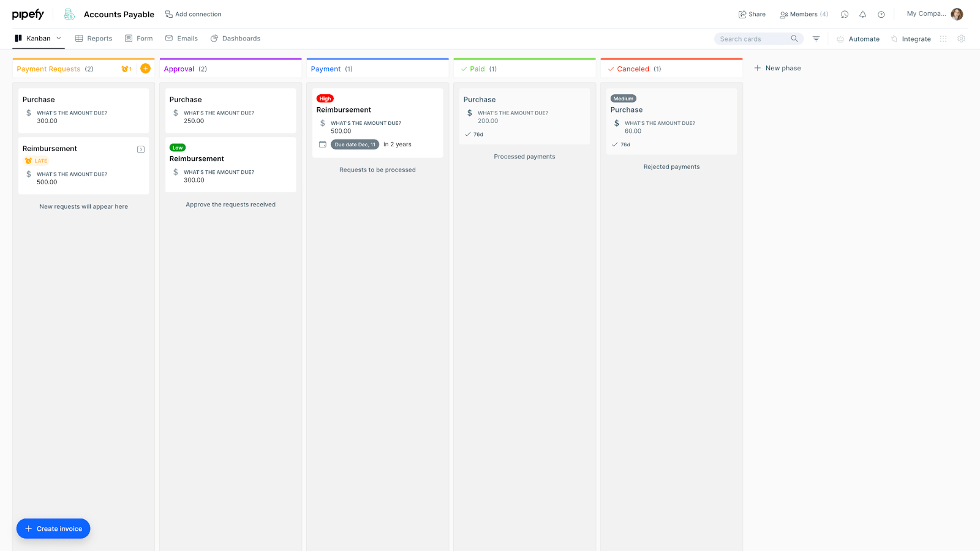The image size is (980, 551).
Task: Expand the Reimbursement card arrow icon
Action: click(x=141, y=149)
